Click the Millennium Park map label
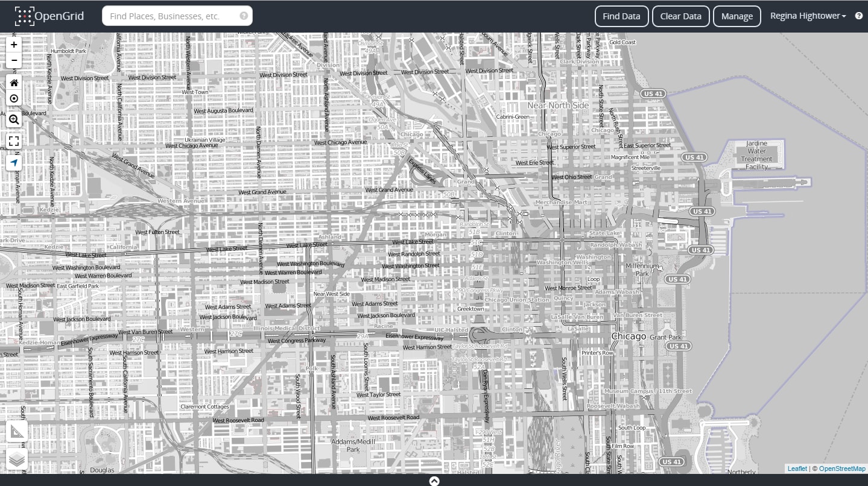Viewport: 868px width, 486px height. pos(642,270)
